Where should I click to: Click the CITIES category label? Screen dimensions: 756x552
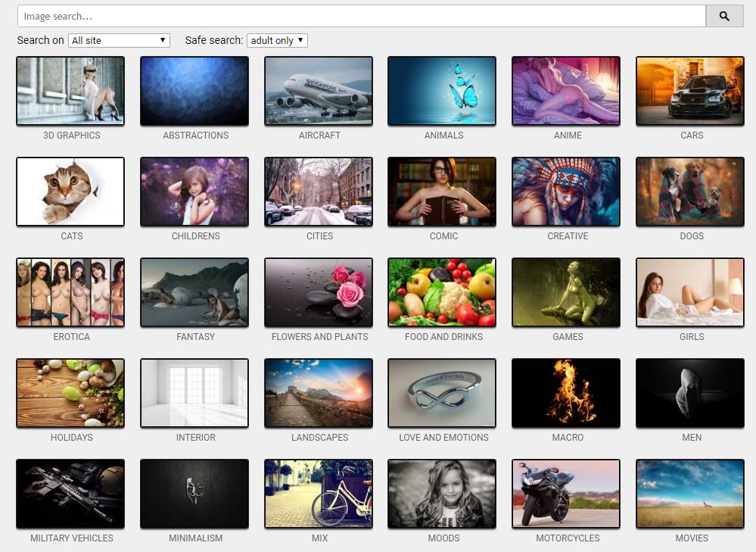coord(319,236)
